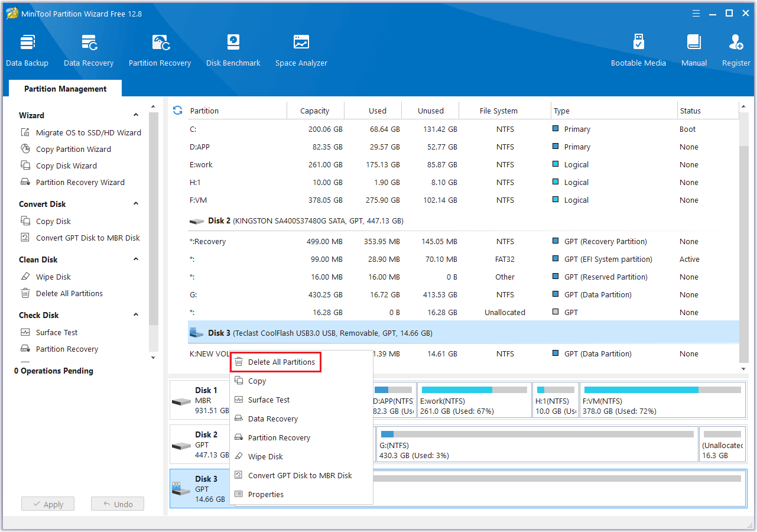757x532 pixels.
Task: Sort by the Capacity column header
Action: pos(315,111)
